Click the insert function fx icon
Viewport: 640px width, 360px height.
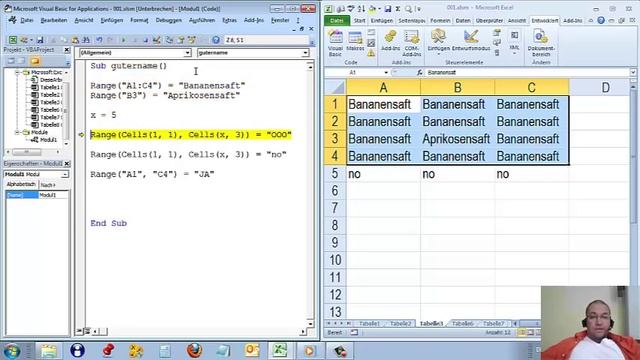coord(419,72)
